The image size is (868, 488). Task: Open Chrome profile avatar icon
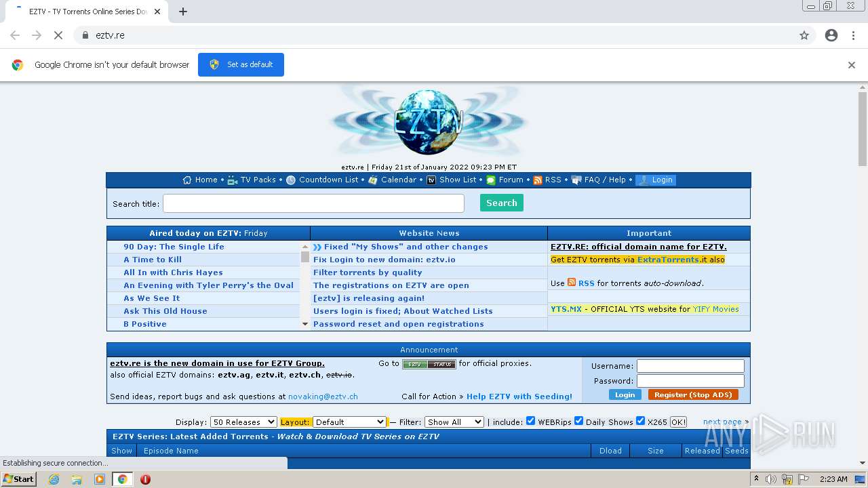pyautogui.click(x=831, y=35)
